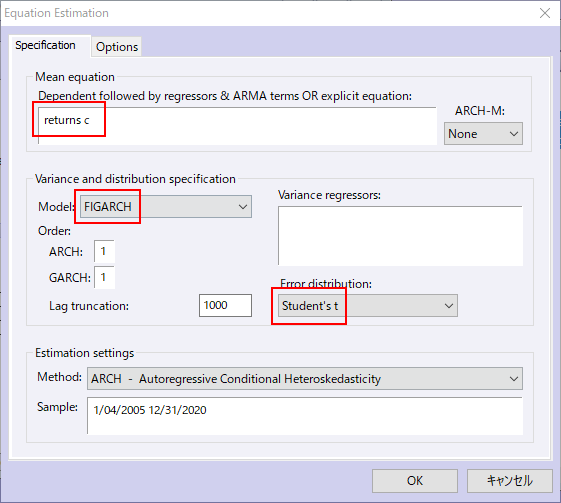Switch to the Options tab
The height and width of the screenshot is (503, 561).
[117, 47]
